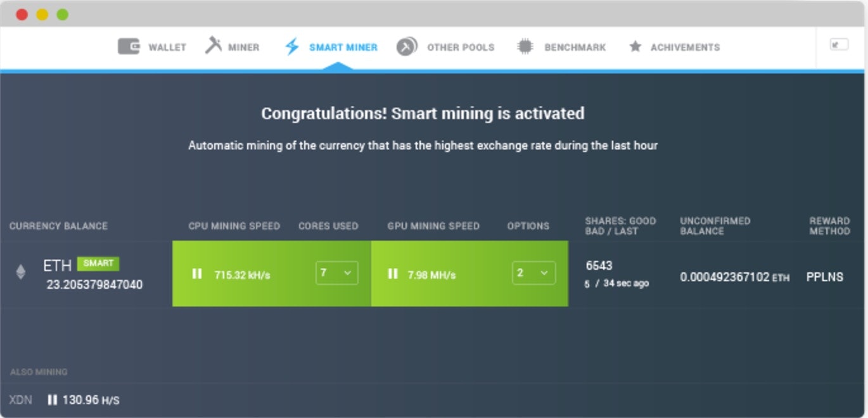Screen dimensions: 868x418
Task: Click the XDN hash rate 130.96 H/S
Action: [x=91, y=400]
